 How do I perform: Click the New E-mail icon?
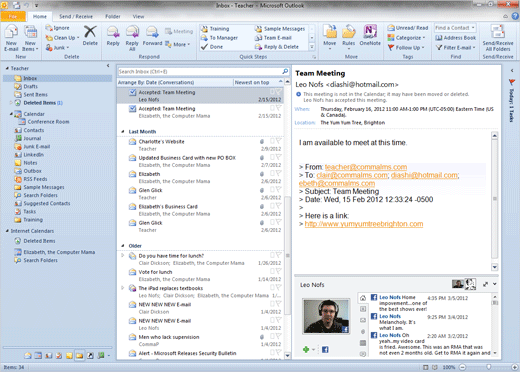(x=11, y=33)
